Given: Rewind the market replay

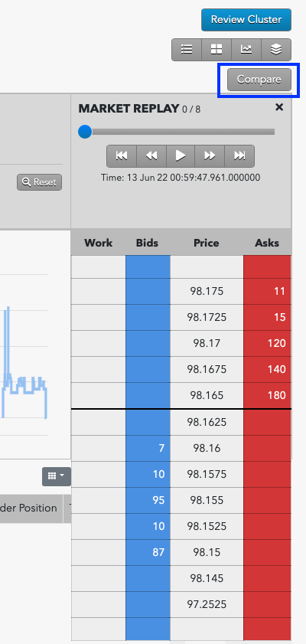Looking at the screenshot, I should click(x=151, y=155).
